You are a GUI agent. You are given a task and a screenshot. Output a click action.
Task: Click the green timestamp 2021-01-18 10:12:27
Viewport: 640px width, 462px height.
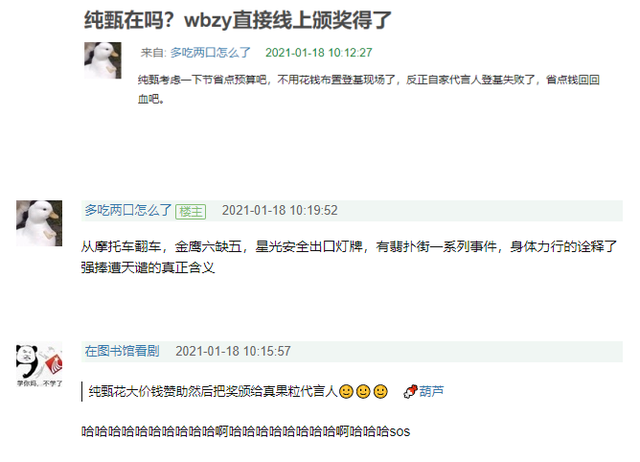pyautogui.click(x=319, y=53)
